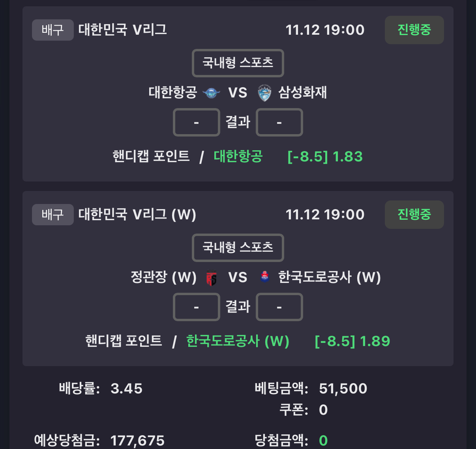476x449 pixels.
Task: Click 진행중 status badge for 정관장 match
Action: [414, 215]
